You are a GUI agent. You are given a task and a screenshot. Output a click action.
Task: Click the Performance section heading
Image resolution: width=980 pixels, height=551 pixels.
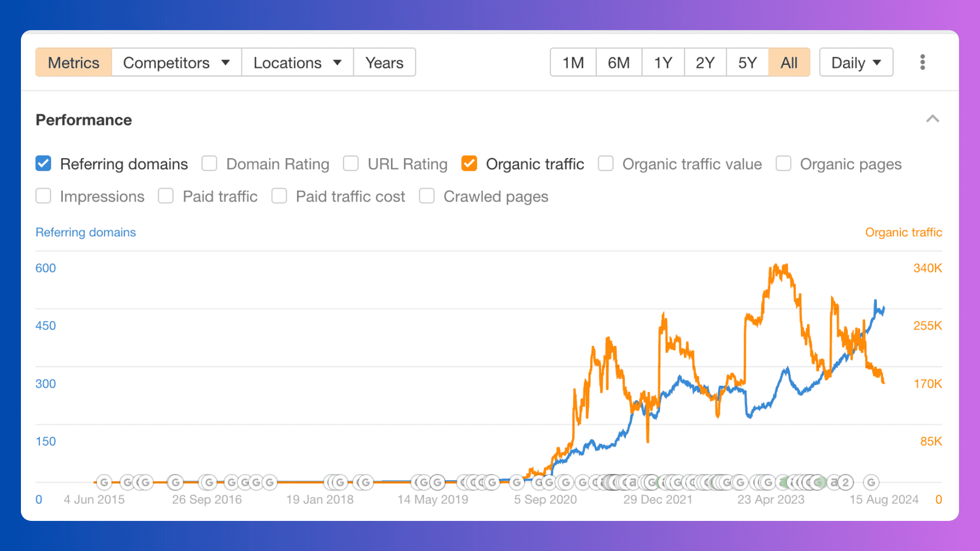coord(84,120)
